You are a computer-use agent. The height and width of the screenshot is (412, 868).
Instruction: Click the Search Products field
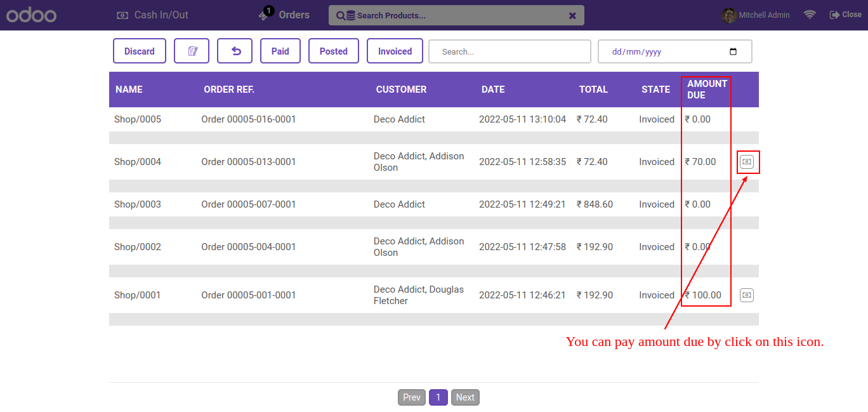pyautogui.click(x=457, y=16)
